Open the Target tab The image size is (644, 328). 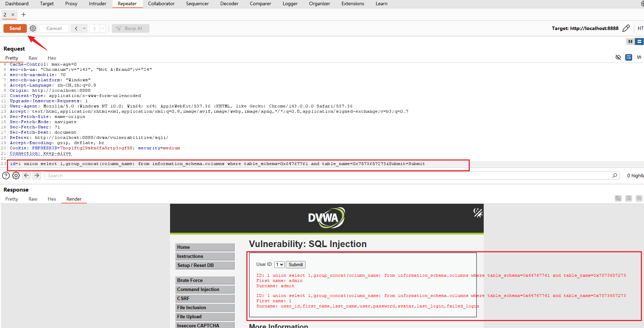[47, 3]
